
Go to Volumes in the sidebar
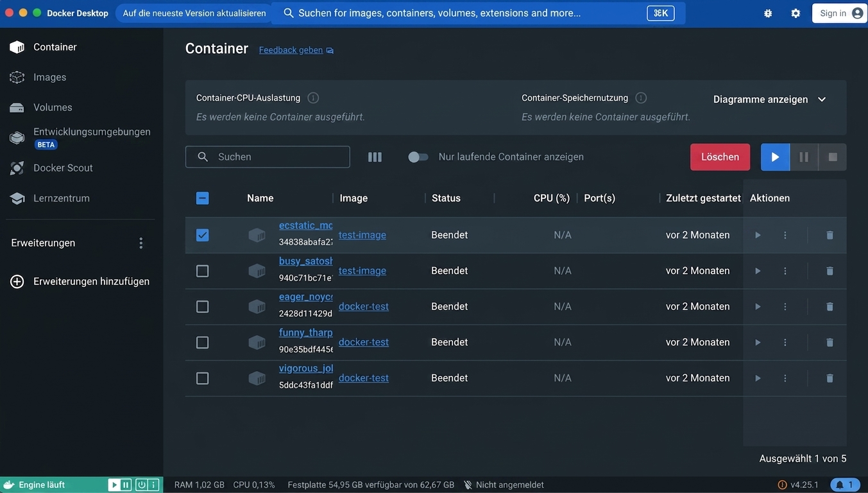tap(81, 107)
